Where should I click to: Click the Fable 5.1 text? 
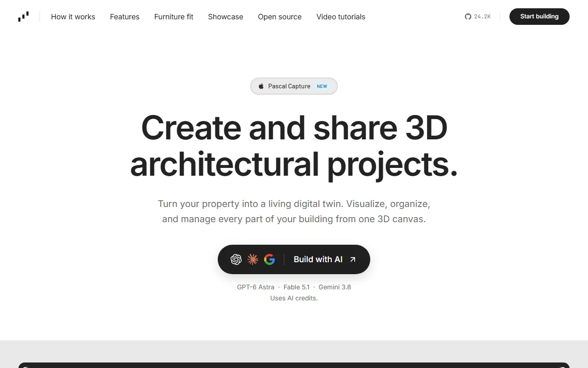[296, 287]
